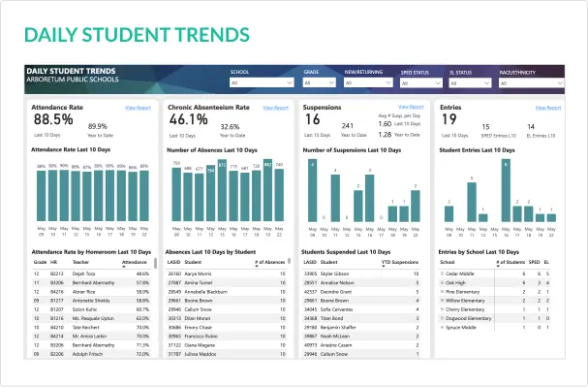Screen dimensions: 588x387
Task: Select Skyler Gibson in suspended students table
Action: [x=361, y=274]
